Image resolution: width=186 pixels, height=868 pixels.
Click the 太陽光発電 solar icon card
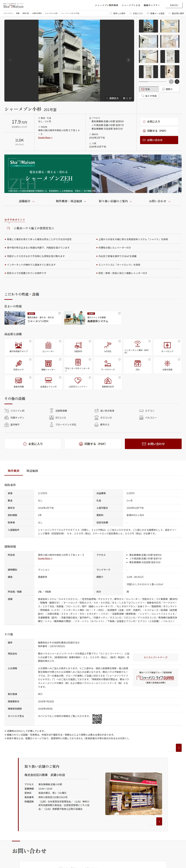pyautogui.click(x=167, y=365)
